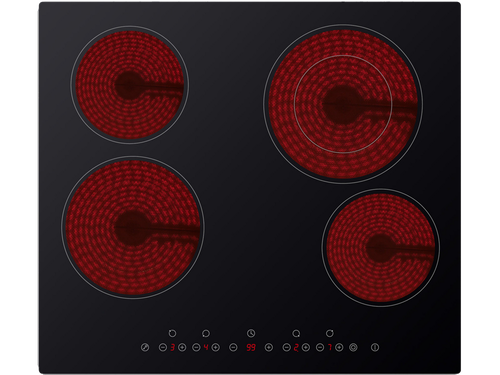Decrease heat level showing 3
Viewport: 500px width, 375px height.
tap(163, 347)
